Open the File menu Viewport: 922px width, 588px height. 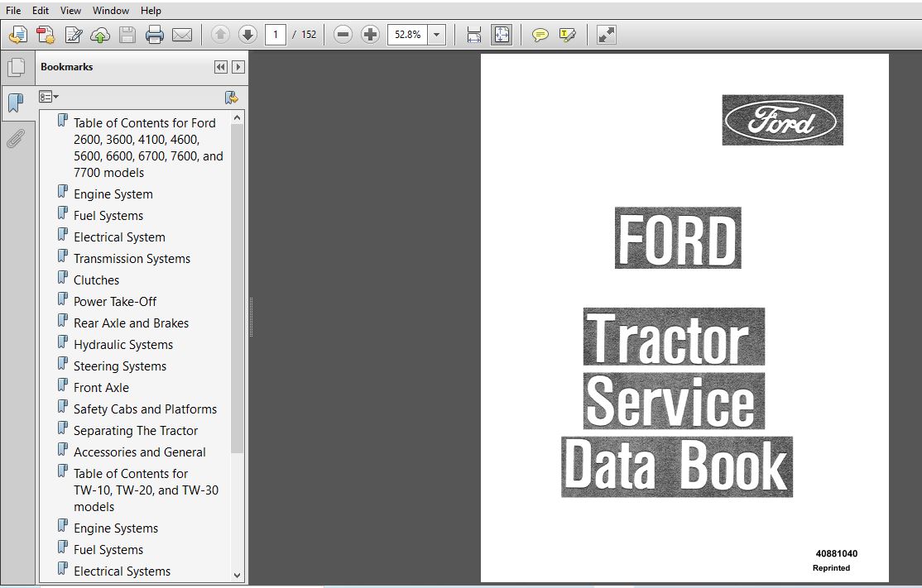(x=13, y=11)
